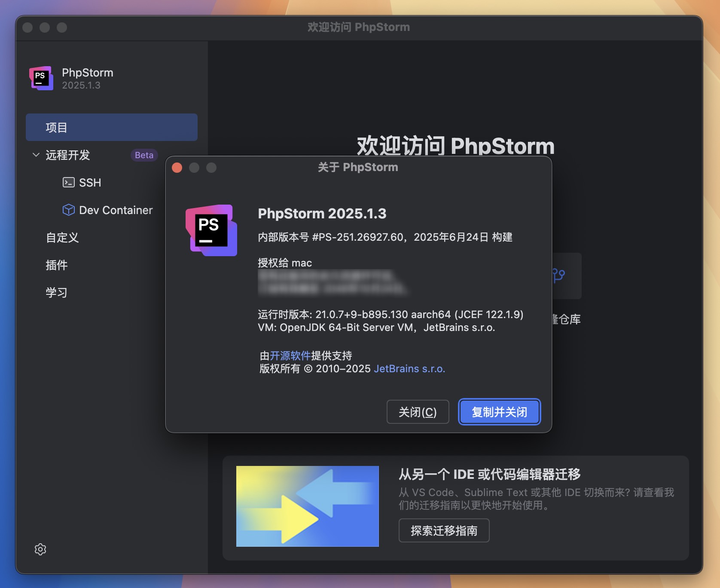Click the VM: OpenJDK 64-Bit Server VM line

[376, 328]
